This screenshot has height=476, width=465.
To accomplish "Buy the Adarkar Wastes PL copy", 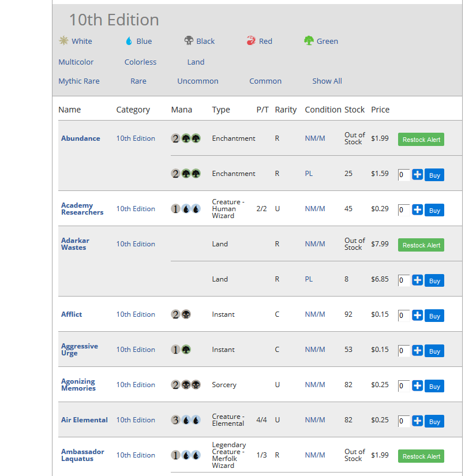I will (434, 281).
